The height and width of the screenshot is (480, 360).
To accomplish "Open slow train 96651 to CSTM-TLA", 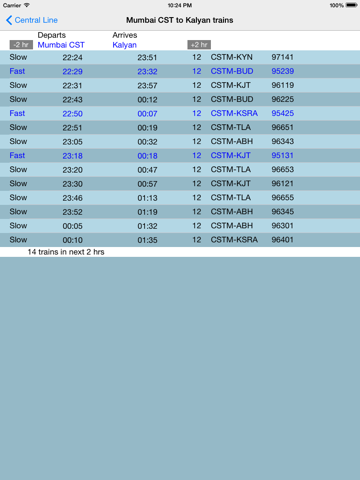I will point(180,127).
